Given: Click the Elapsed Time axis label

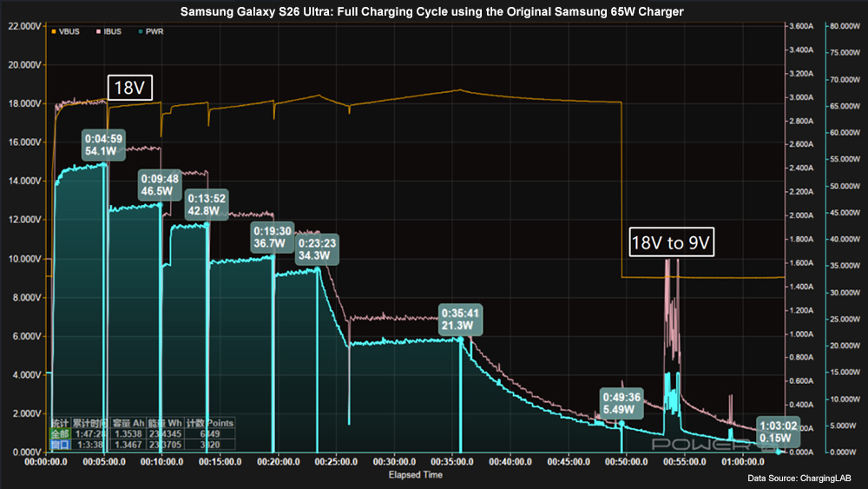Looking at the screenshot, I should pos(414,475).
